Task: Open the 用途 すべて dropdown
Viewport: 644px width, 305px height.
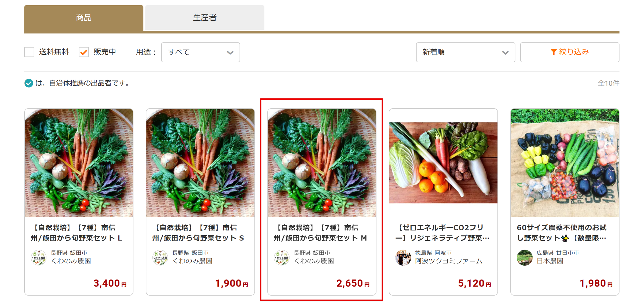Action: (x=200, y=52)
